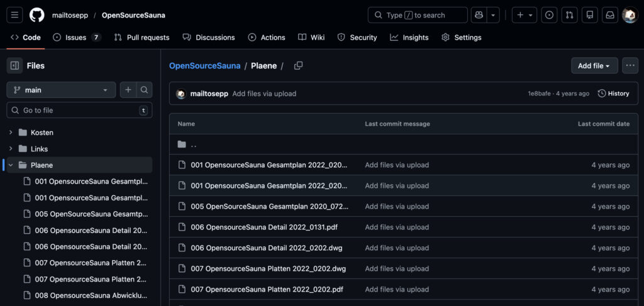Screen dimensions: 644x306
Task: Copy the Plaene path icon
Action: point(298,66)
